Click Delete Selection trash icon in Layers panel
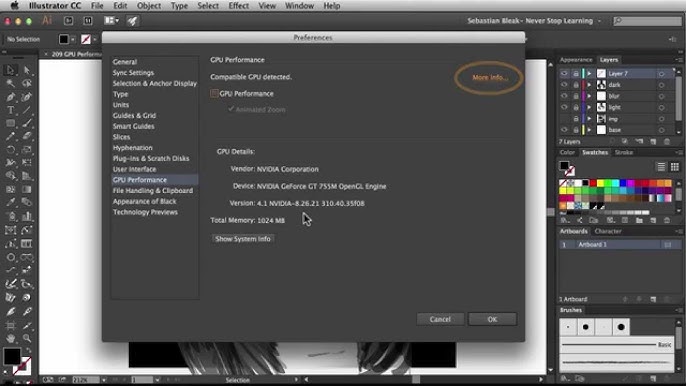This screenshot has width=686, height=386. pyautogui.click(x=667, y=141)
